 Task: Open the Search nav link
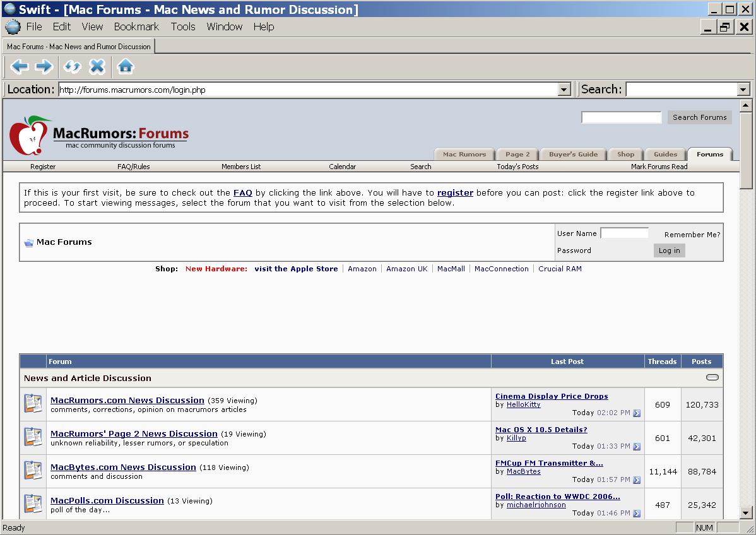(x=421, y=167)
